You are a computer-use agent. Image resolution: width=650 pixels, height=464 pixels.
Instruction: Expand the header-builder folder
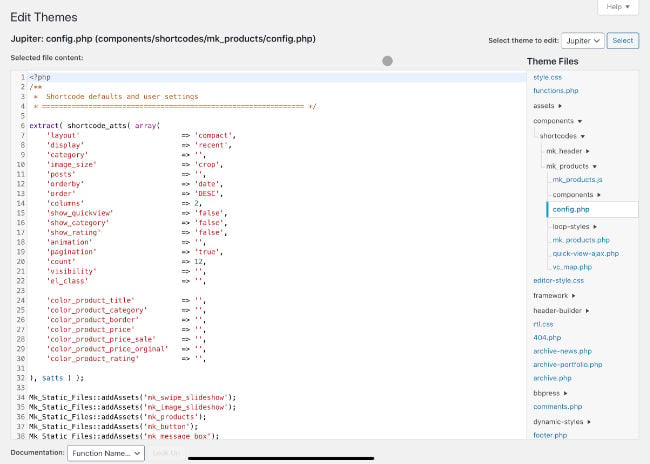[561, 311]
